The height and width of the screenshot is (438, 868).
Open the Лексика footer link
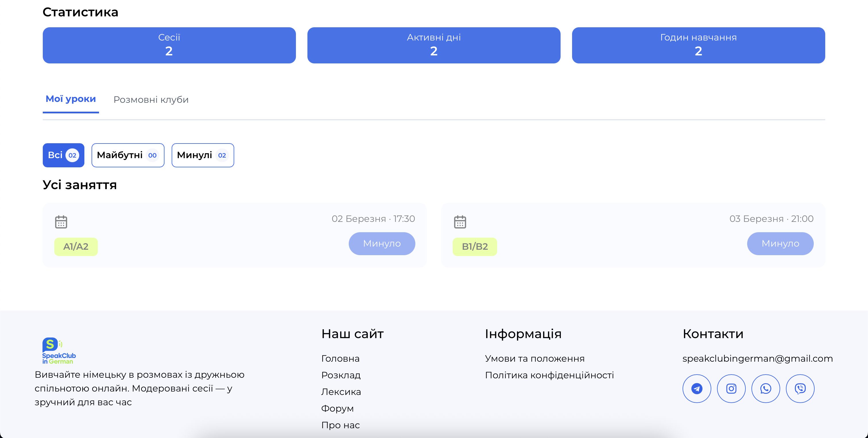[x=341, y=392]
